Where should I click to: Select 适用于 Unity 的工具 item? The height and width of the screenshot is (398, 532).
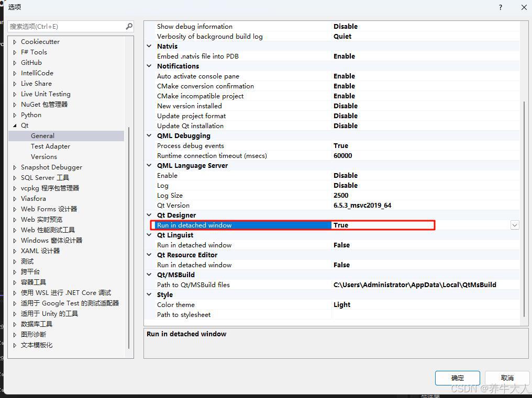(x=49, y=314)
